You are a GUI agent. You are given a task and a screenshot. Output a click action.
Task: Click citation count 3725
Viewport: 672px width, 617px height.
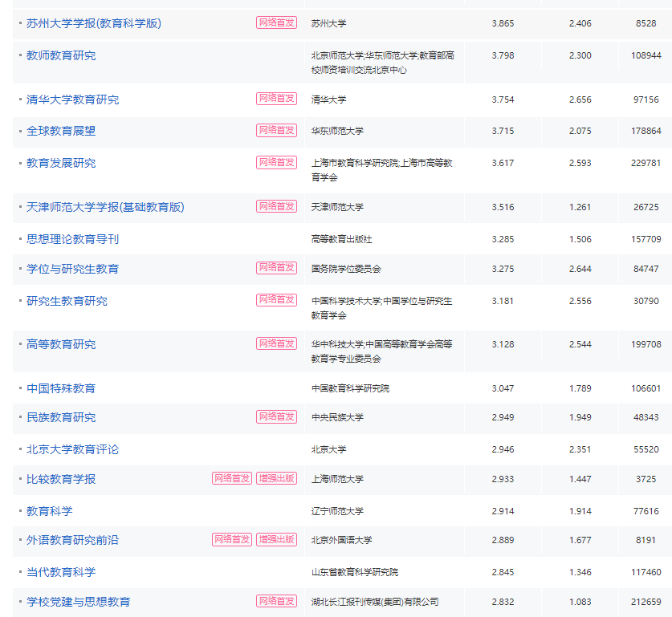646,479
